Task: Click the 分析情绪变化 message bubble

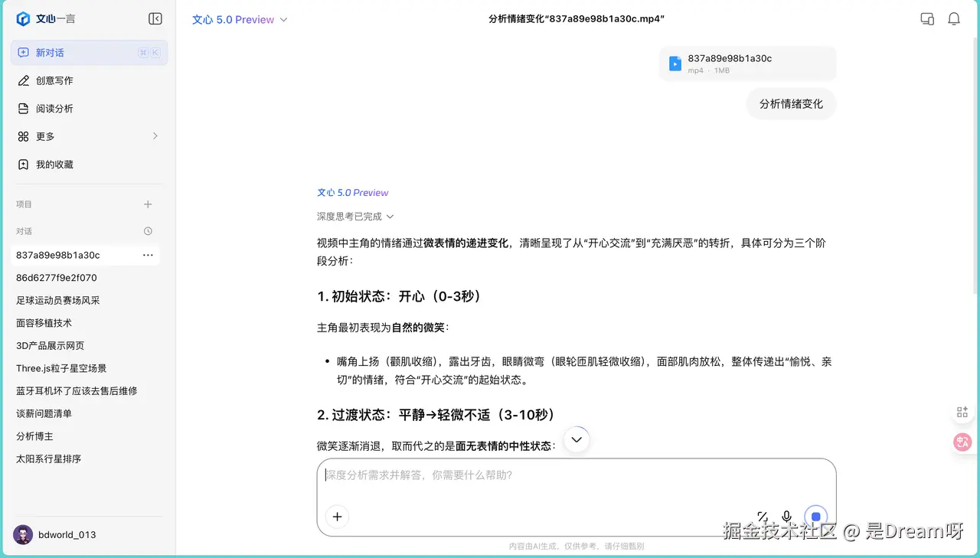Action: (x=791, y=104)
